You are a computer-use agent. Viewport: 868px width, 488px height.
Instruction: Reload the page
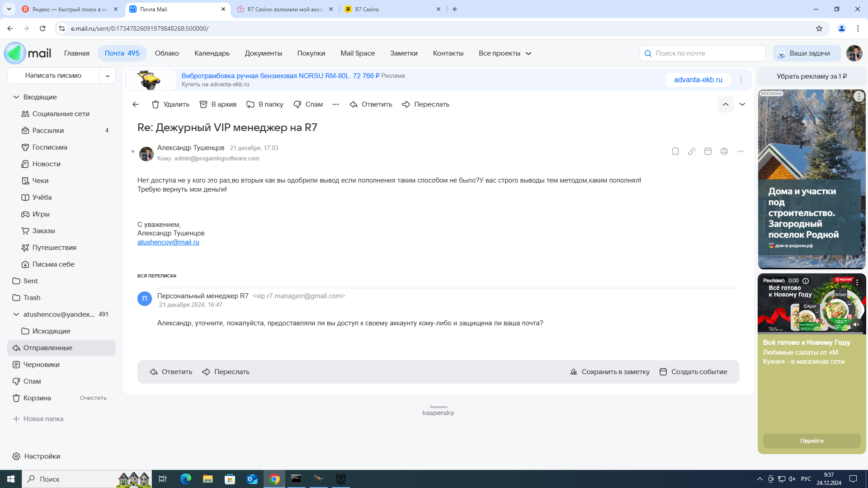pos(42,28)
